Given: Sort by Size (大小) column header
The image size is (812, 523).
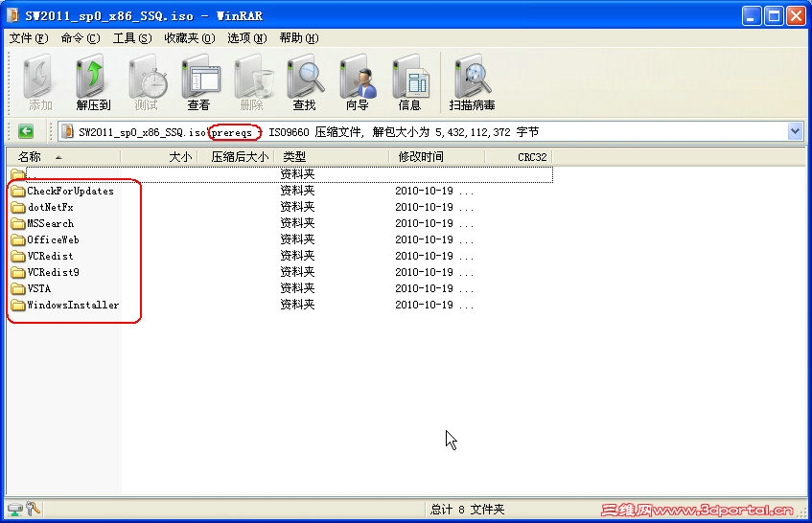Looking at the screenshot, I should pos(158,157).
